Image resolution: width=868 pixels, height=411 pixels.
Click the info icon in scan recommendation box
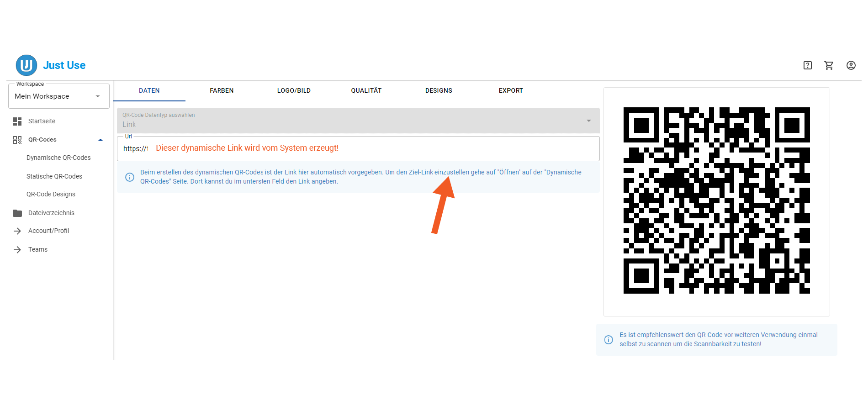(609, 339)
